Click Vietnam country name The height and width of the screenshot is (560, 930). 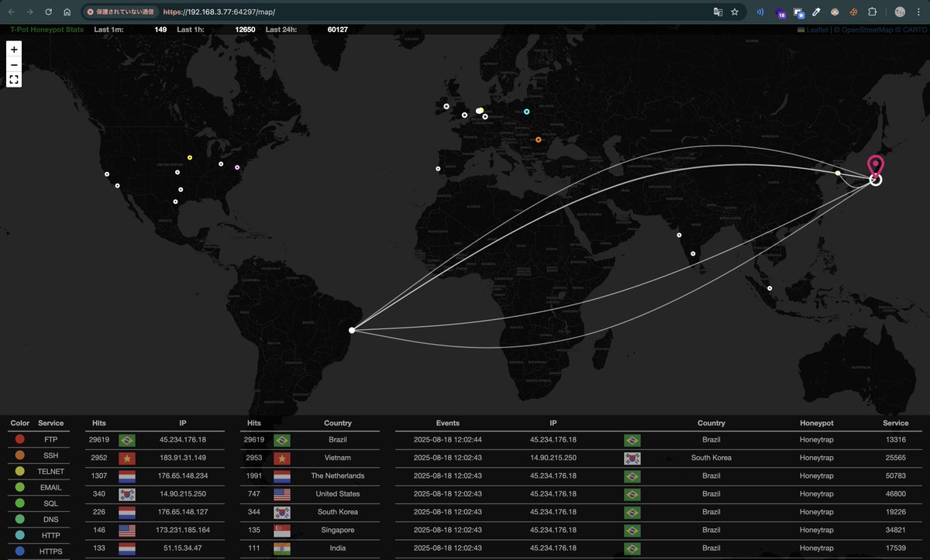[338, 458]
